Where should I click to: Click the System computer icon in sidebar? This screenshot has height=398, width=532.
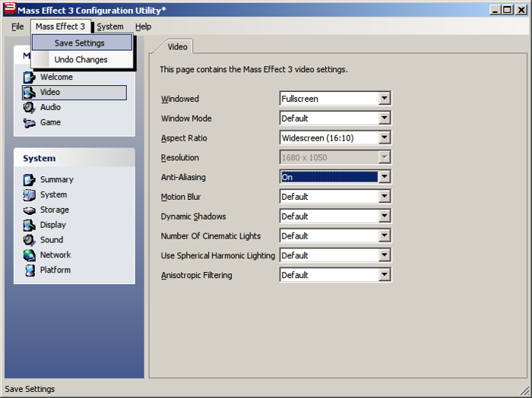pyautogui.click(x=29, y=195)
